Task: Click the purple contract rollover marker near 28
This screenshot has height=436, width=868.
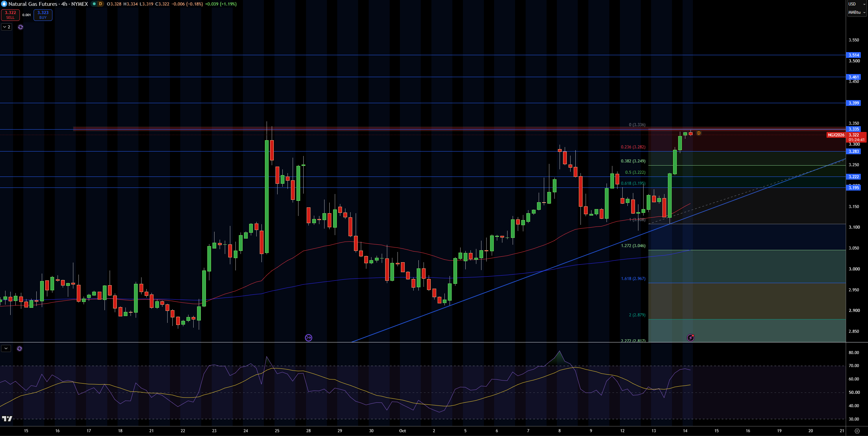Action: 308,338
